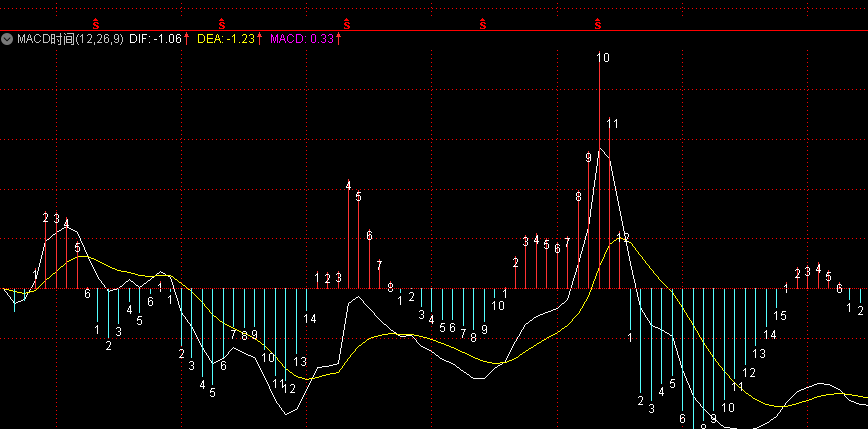Click red up arrow after DIF value

tap(187, 39)
